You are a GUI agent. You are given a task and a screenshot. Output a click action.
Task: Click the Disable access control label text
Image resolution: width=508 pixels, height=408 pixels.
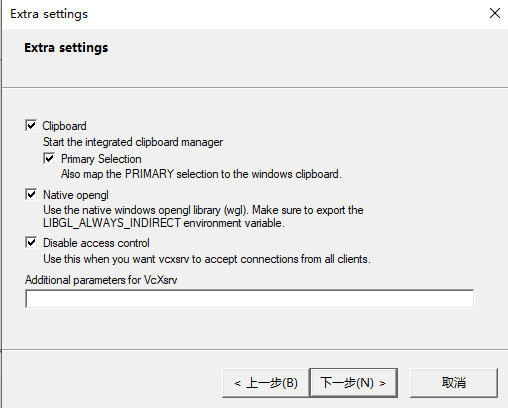click(96, 243)
